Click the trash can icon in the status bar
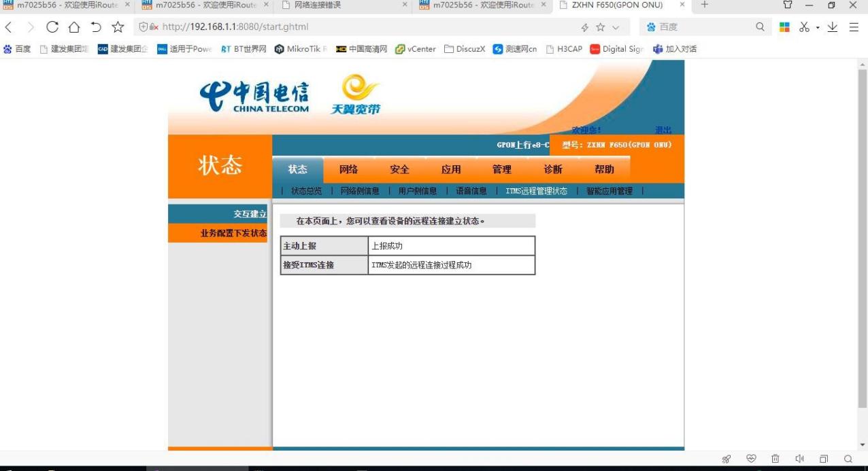Screen dimensions: 868x471 click(775, 459)
